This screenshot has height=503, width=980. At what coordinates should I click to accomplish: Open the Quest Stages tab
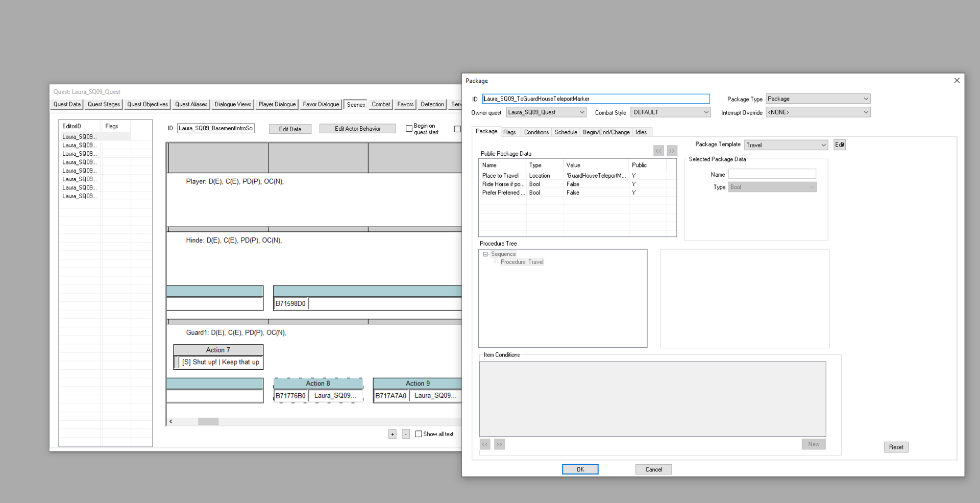click(104, 104)
